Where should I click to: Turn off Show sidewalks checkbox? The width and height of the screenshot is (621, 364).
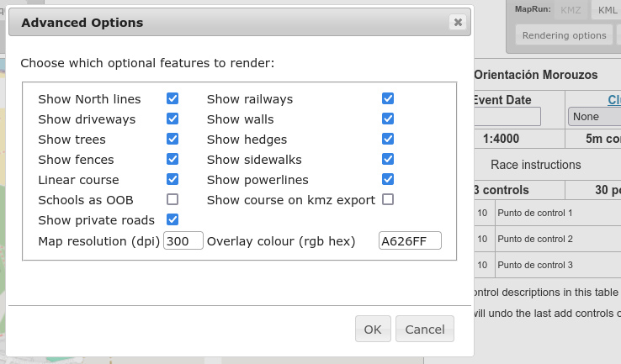tap(388, 159)
